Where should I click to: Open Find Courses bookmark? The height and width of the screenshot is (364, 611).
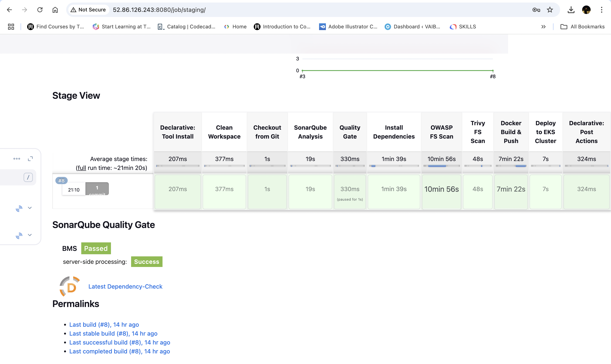[x=56, y=26]
